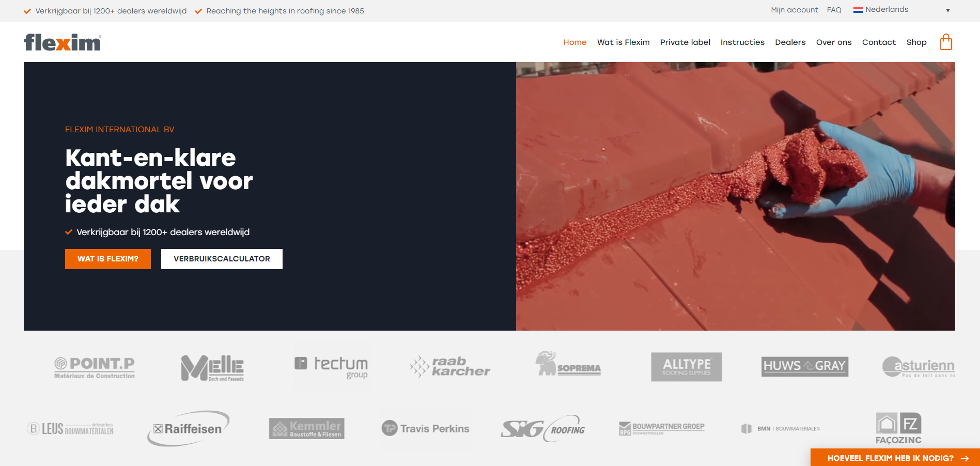Click the Flexim logo in header

63,42
